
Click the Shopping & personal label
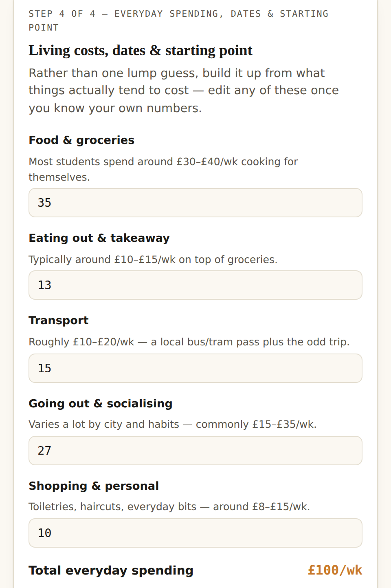(x=94, y=486)
